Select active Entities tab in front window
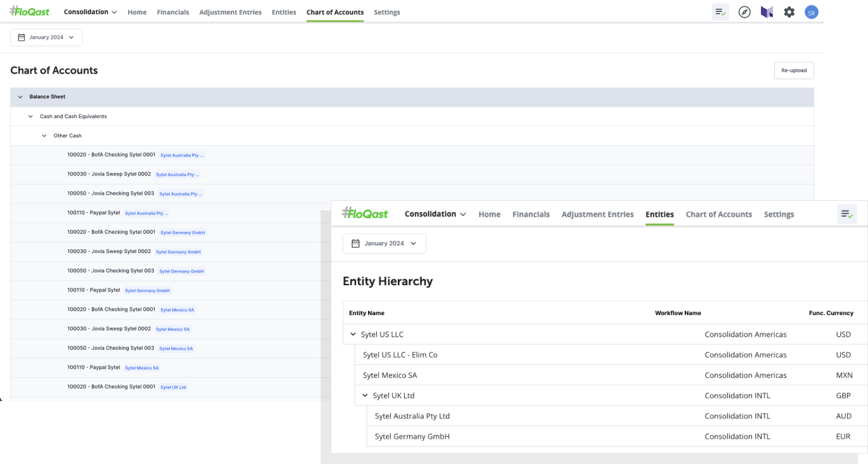This screenshot has height=464, width=868. tap(660, 214)
